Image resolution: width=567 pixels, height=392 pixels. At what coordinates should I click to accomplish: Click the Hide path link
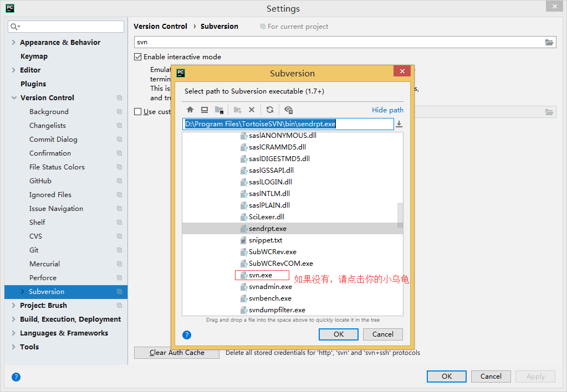tap(387, 110)
